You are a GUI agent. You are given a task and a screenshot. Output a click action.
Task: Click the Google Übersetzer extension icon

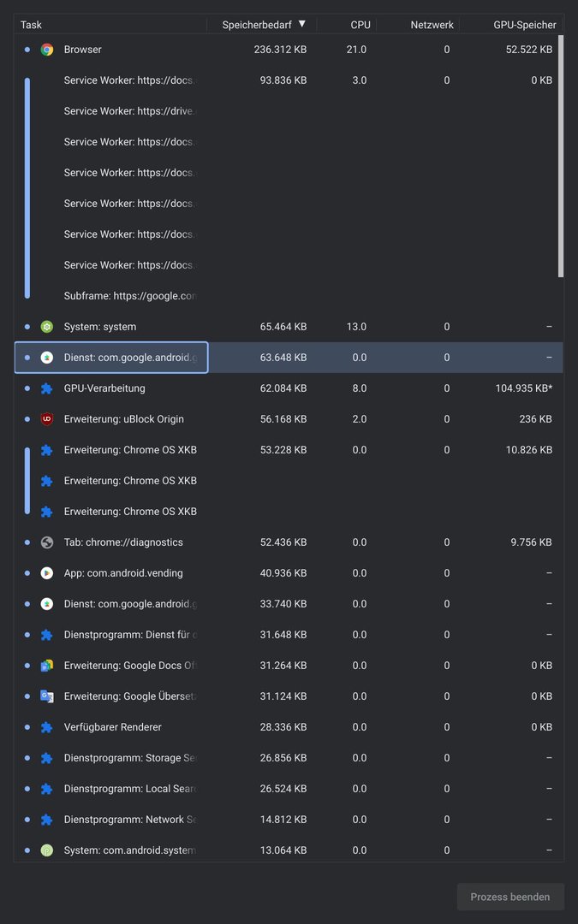(47, 696)
